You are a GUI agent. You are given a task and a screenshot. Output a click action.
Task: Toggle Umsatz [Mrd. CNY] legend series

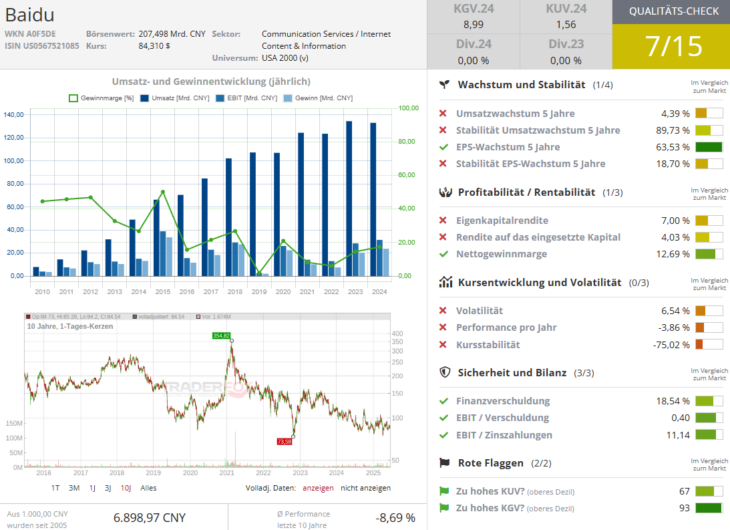coord(175,98)
